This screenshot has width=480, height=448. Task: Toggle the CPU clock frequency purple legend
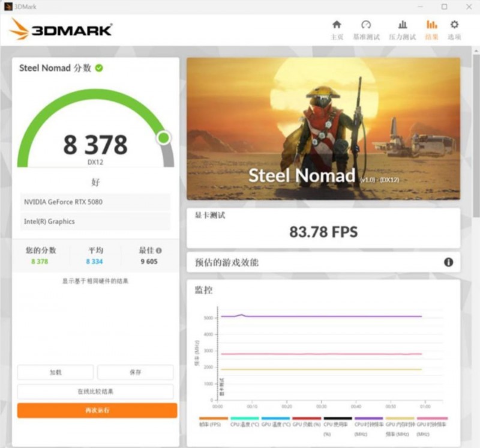pyautogui.click(x=368, y=426)
